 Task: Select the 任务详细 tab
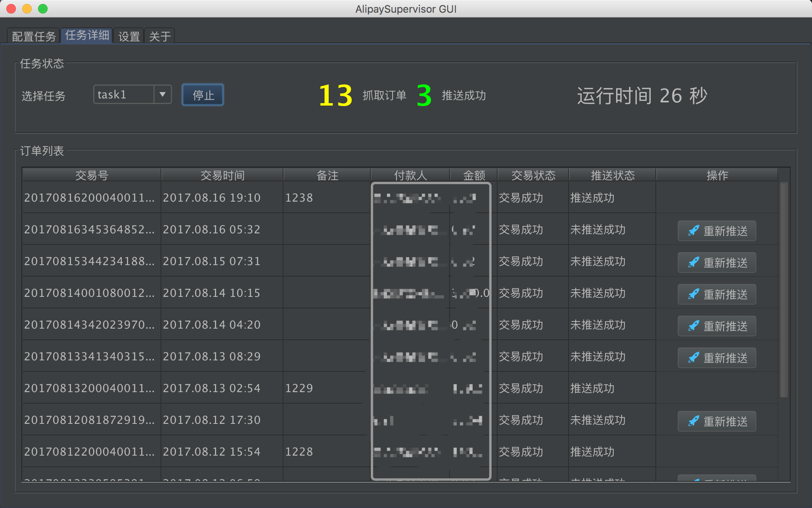click(87, 35)
